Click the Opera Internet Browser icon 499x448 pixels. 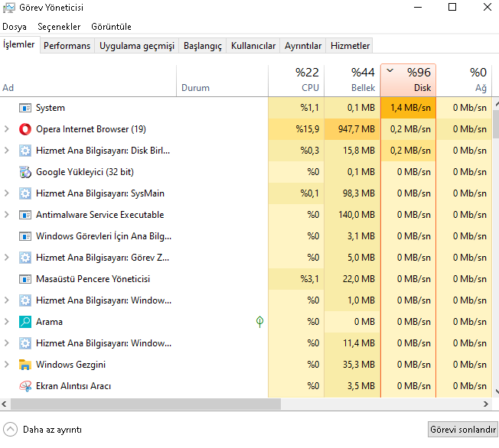(x=25, y=129)
